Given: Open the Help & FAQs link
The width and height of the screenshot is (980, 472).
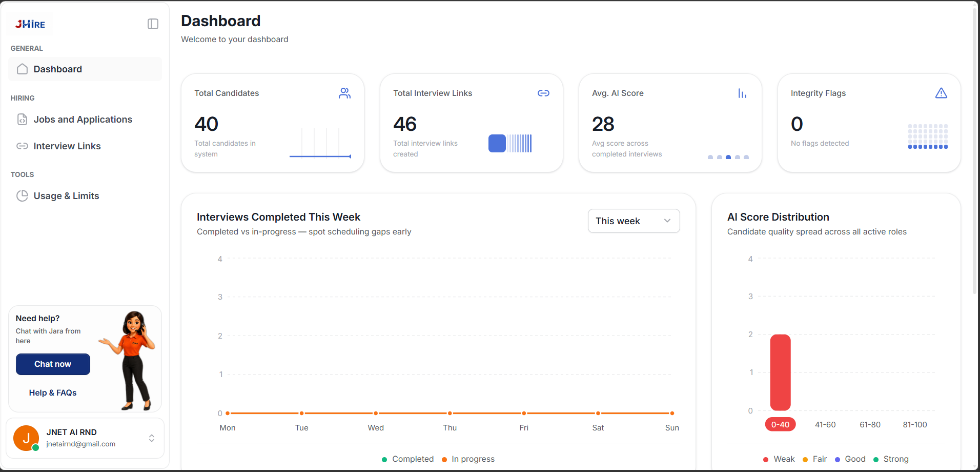Looking at the screenshot, I should pos(53,393).
